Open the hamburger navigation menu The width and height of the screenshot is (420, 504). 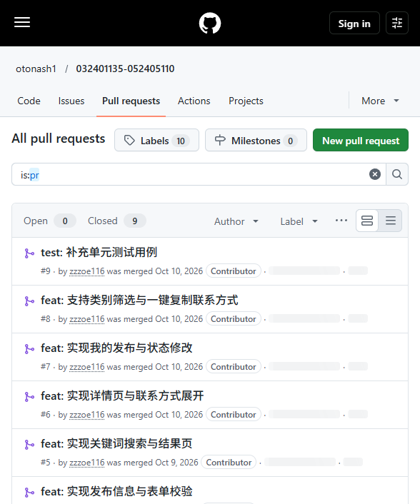point(22,23)
